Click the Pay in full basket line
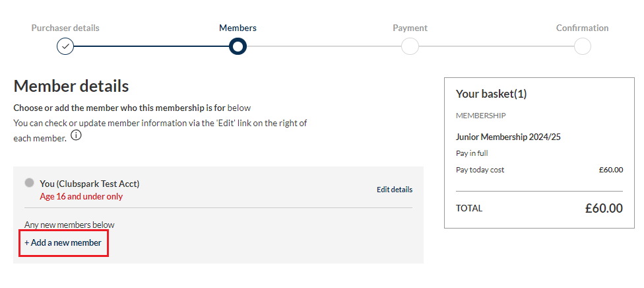Image resolution: width=644 pixels, height=288 pixels. 471,153
